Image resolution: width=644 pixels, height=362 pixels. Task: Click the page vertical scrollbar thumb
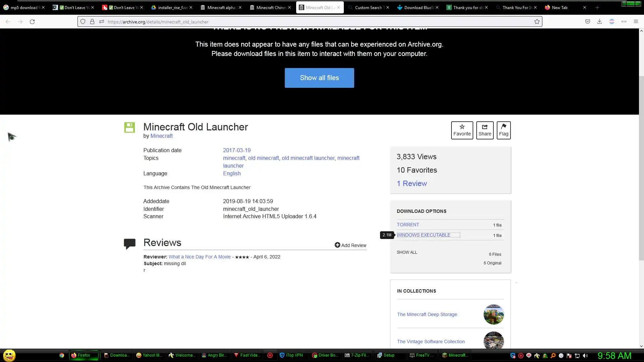pyautogui.click(x=641, y=168)
